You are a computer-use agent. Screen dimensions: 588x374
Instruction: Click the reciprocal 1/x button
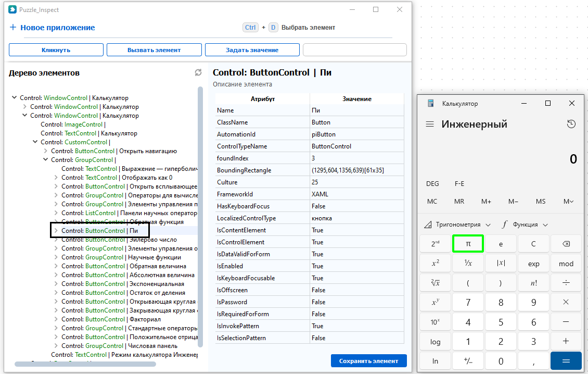(468, 264)
